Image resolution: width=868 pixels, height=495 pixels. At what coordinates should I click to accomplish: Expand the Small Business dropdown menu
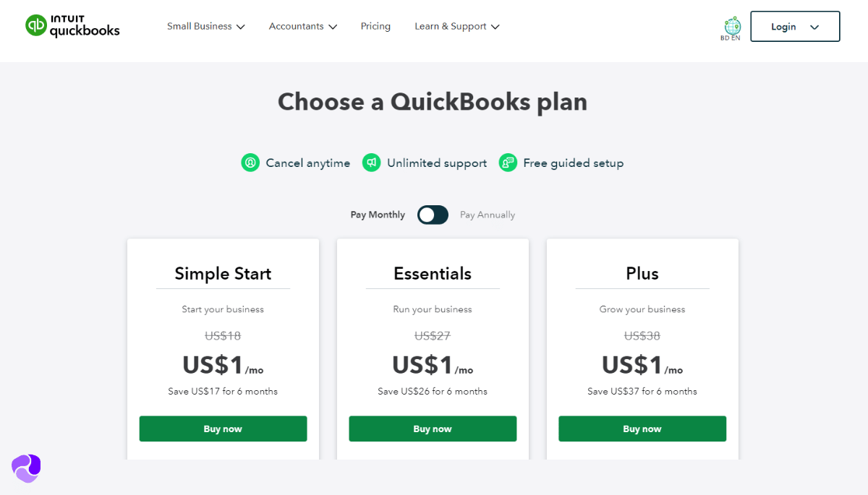pyautogui.click(x=206, y=27)
